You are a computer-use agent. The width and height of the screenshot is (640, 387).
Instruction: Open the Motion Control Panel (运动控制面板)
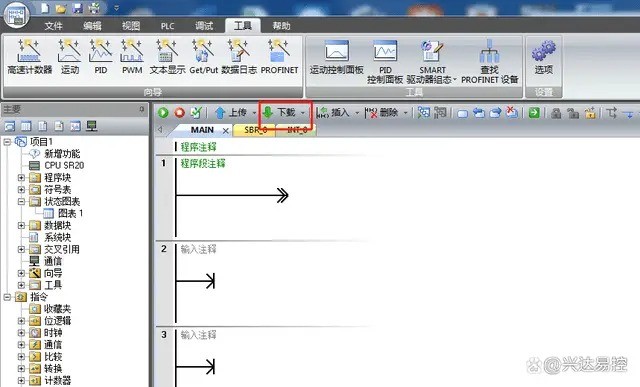(x=336, y=57)
